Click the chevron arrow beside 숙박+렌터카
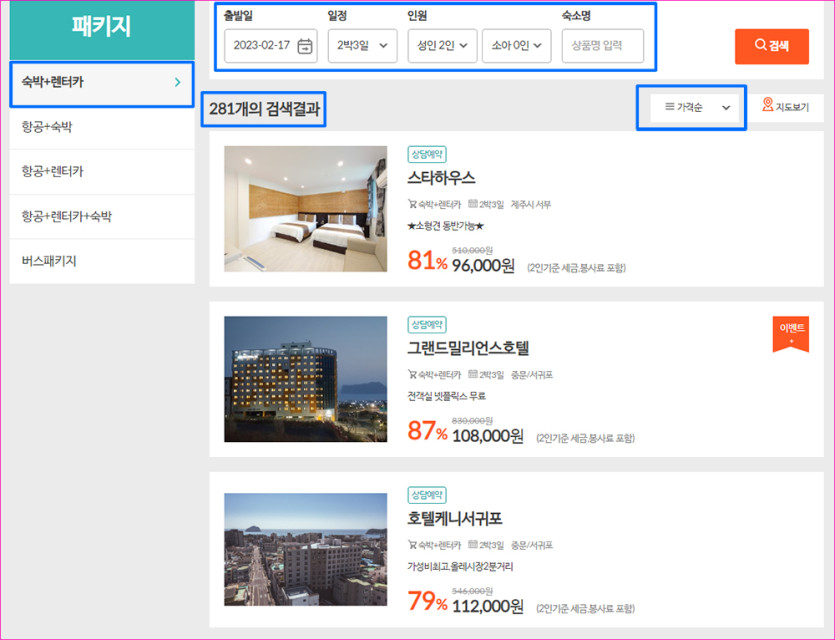Screen dimensions: 835x640 (177, 83)
